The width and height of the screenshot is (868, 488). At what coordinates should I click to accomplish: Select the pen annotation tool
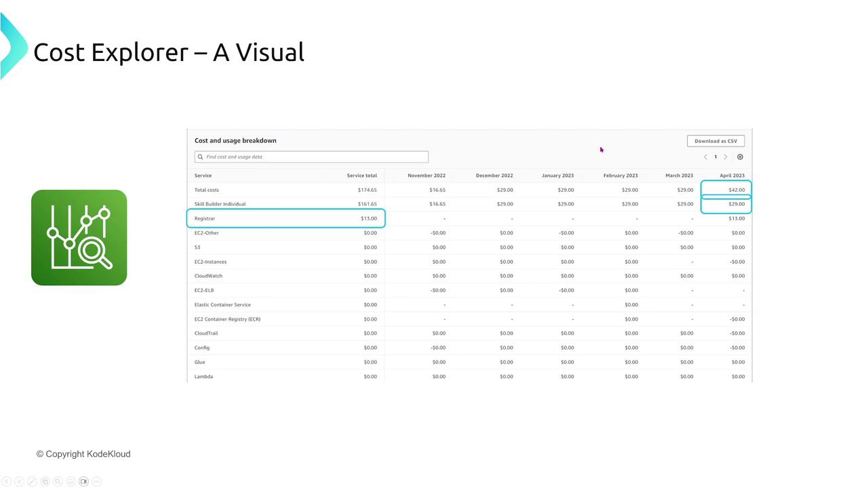pyautogui.click(x=32, y=481)
